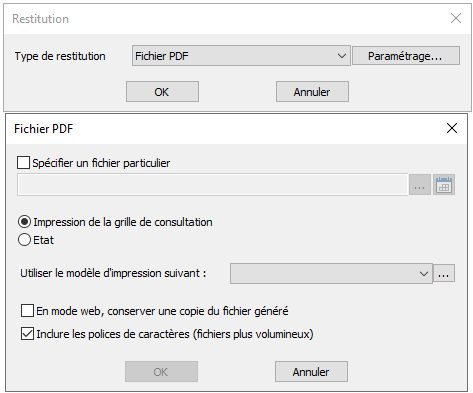The image size is (473, 393).
Task: Close the Fichier PDF dialog
Action: (x=452, y=128)
